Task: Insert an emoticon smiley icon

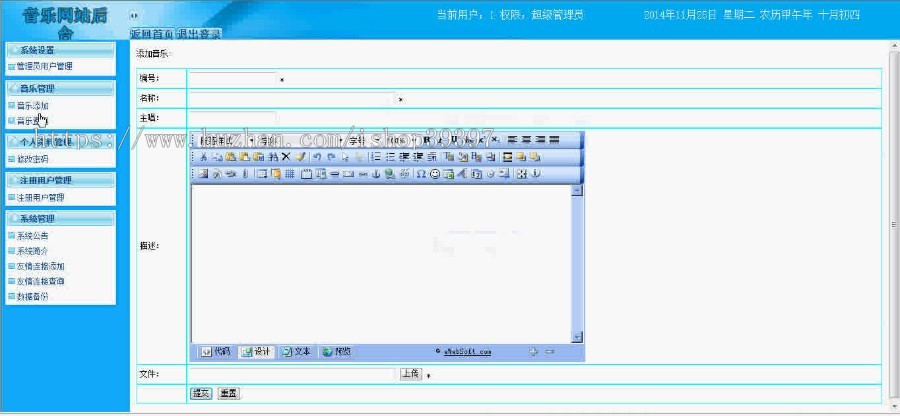Action: point(435,174)
